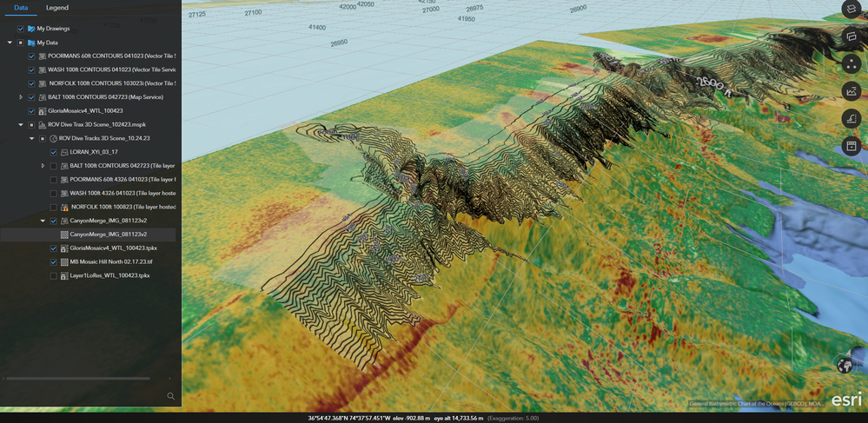
Task: Click warning icon on NORFOLK 100ft 100823
Action: point(64,207)
